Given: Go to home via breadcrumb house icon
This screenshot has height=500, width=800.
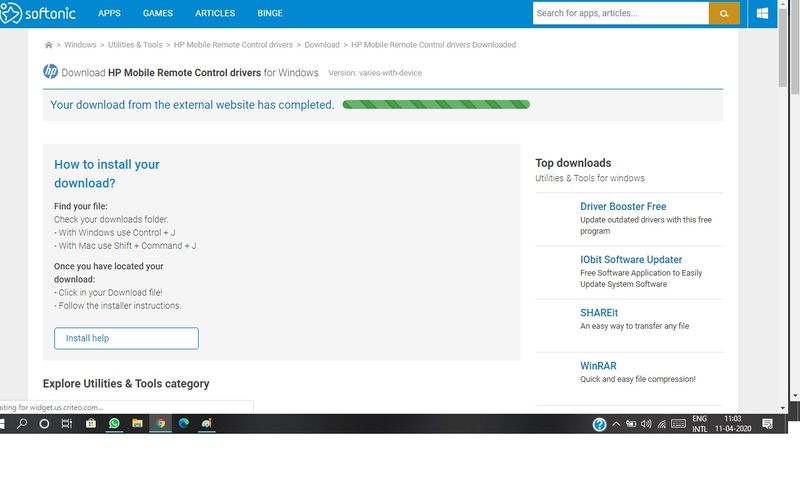Looking at the screenshot, I should [48, 45].
